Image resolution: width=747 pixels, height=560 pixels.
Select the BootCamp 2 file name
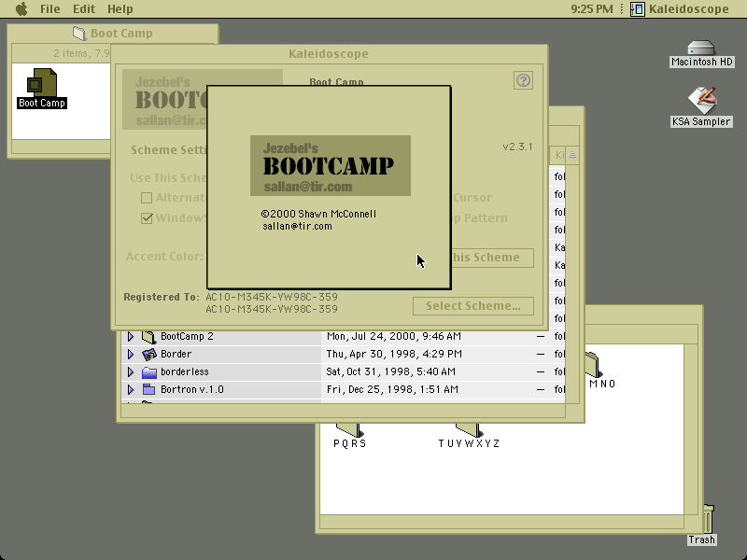tap(187, 336)
